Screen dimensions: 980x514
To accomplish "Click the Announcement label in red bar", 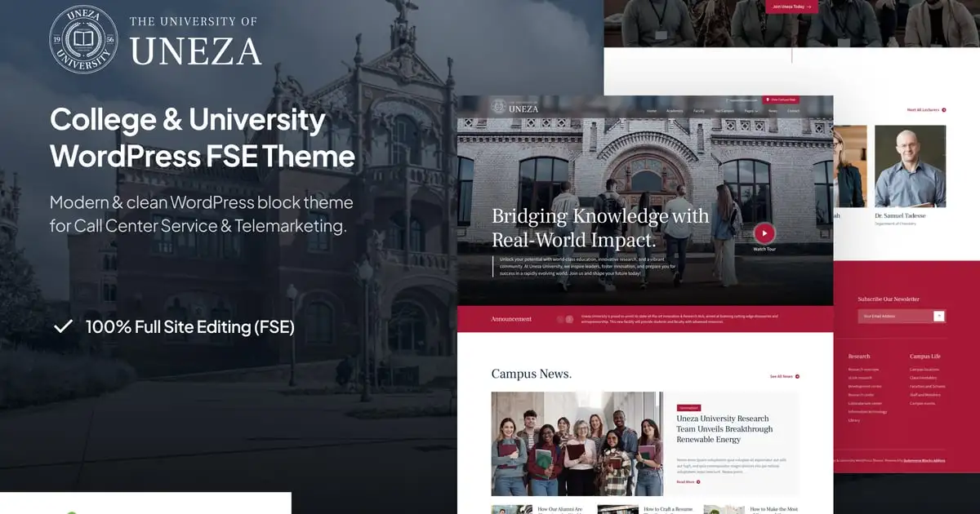I will pyautogui.click(x=511, y=319).
